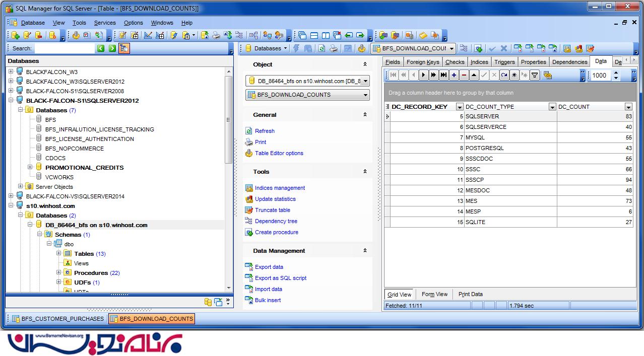644x356 pixels.
Task: Switch to the Triggers tab
Action: pyautogui.click(x=504, y=62)
